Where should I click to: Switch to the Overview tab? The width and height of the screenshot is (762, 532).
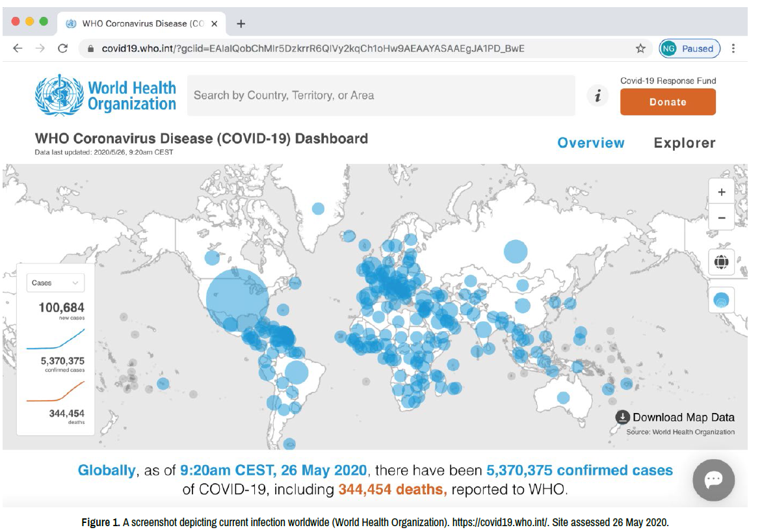[591, 142]
